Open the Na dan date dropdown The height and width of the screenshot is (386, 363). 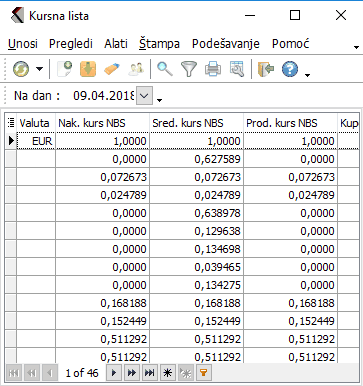click(x=144, y=96)
